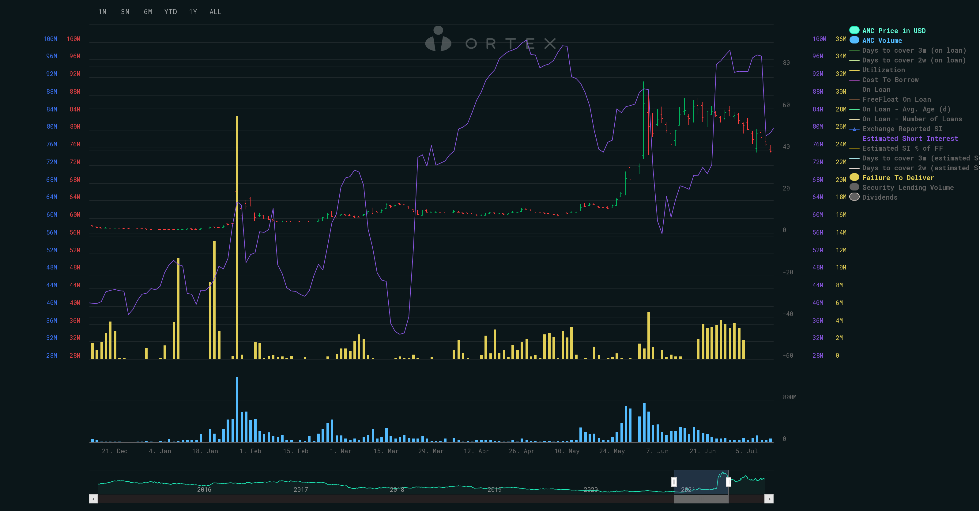Switch the chart to the ALL range
Screen dimensions: 980x512
(215, 12)
